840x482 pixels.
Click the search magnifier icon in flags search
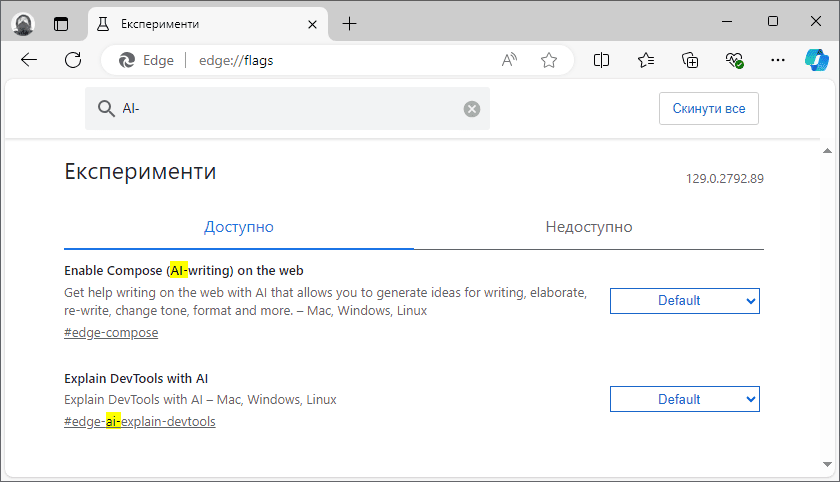tap(106, 109)
